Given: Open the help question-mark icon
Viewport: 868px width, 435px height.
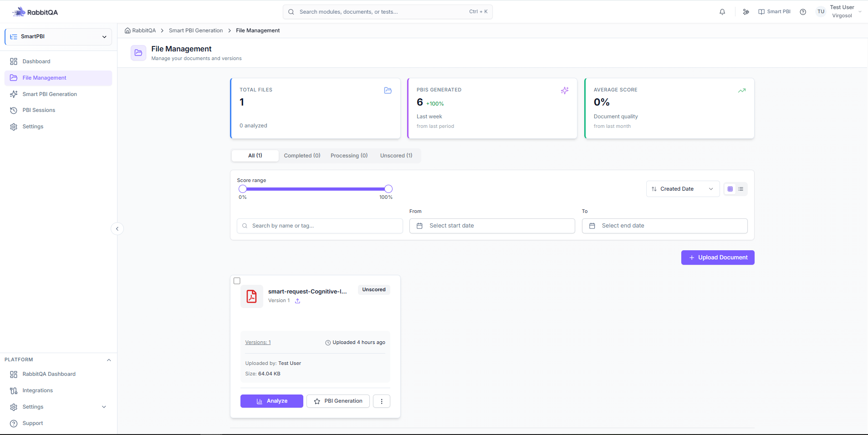Looking at the screenshot, I should click(x=803, y=12).
